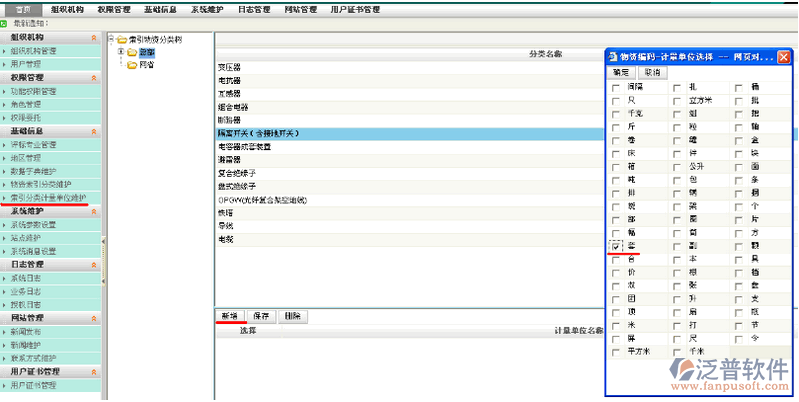
Task: Click the orange chevron icon on 组织机构 header
Action: pyautogui.click(x=94, y=37)
